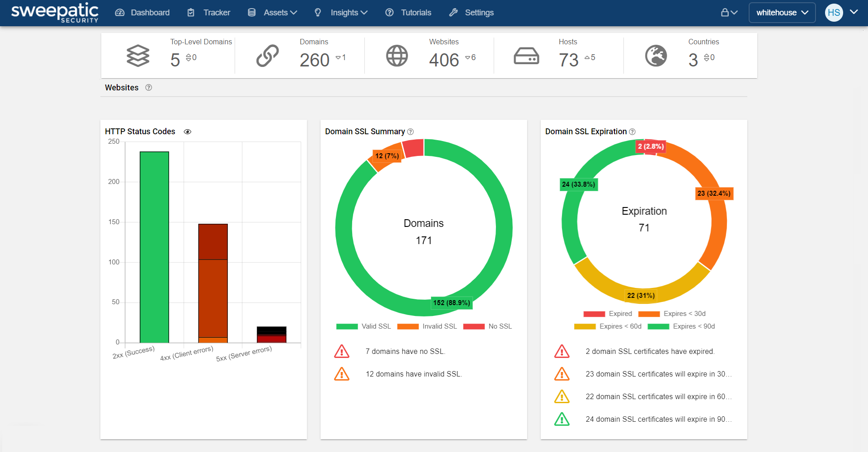Expand the lock icon dropdown
This screenshot has height=452, width=868.
point(729,13)
